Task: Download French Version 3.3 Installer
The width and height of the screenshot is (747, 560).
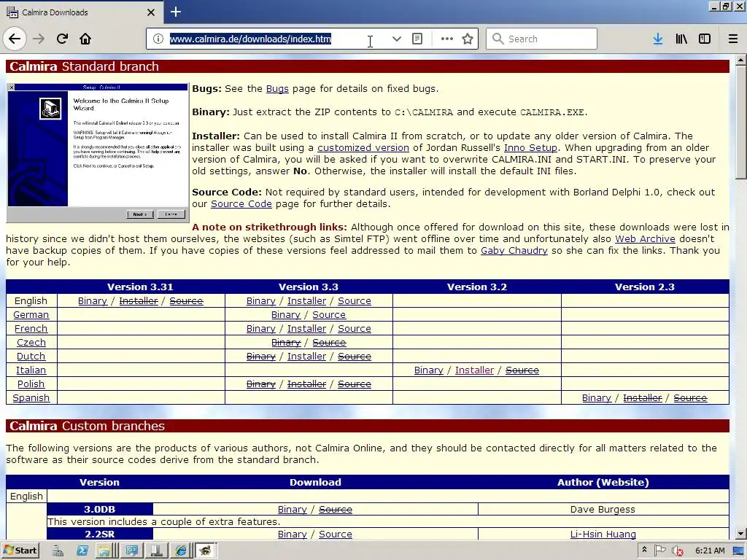Action: (x=306, y=329)
